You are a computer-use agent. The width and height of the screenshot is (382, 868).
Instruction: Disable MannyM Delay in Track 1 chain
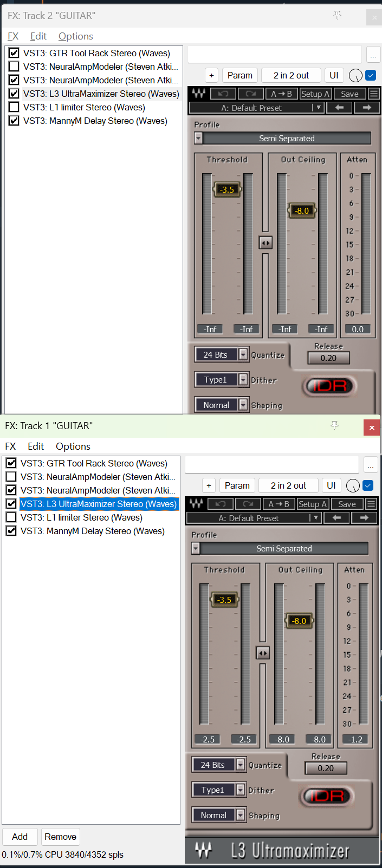coord(11,531)
